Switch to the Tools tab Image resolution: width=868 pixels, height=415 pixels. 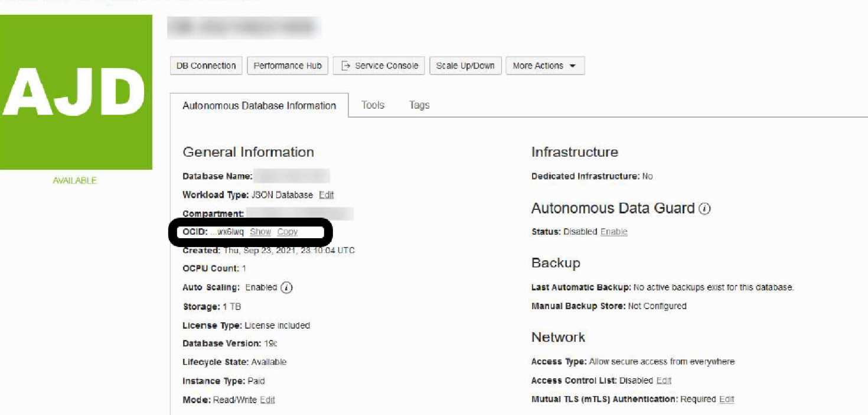pyautogui.click(x=373, y=105)
